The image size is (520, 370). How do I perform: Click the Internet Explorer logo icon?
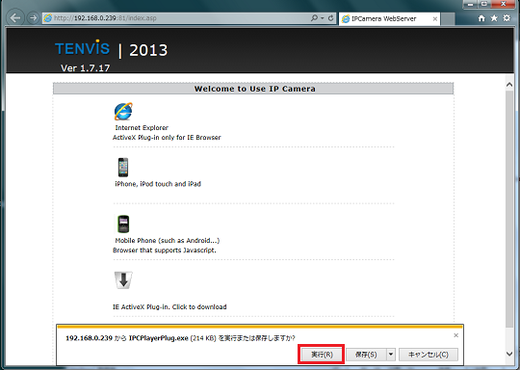click(x=123, y=111)
